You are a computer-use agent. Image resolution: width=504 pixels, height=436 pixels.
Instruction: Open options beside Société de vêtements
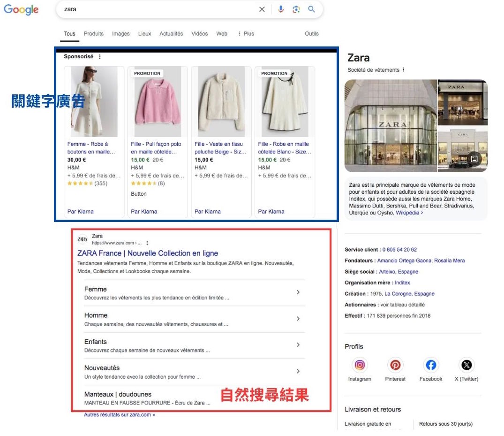click(403, 70)
